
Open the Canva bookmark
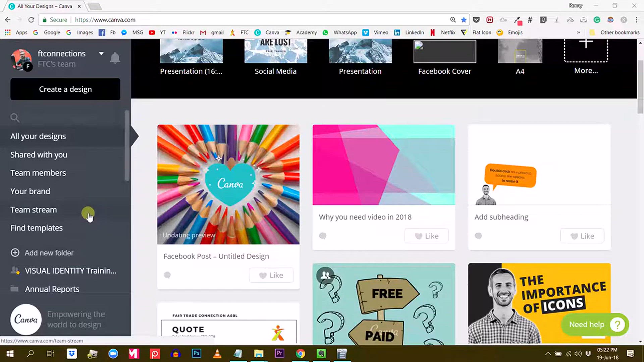click(x=267, y=33)
